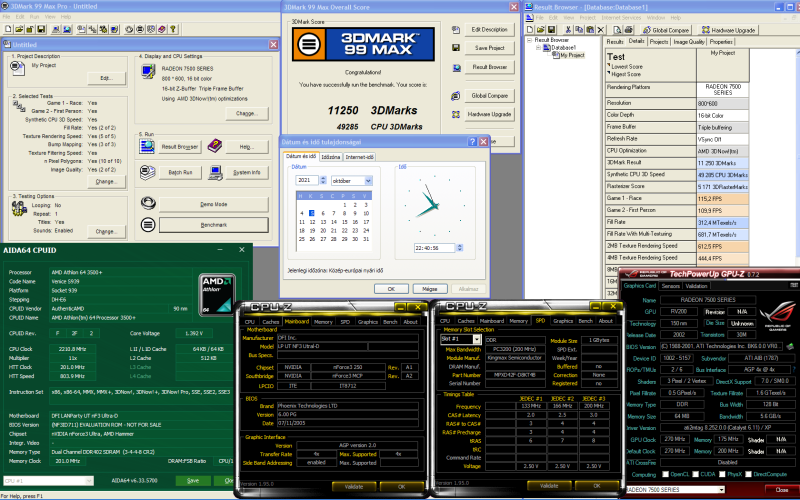Click the Edit button in Project Description
Screen dimensions: 800x500
106,78
